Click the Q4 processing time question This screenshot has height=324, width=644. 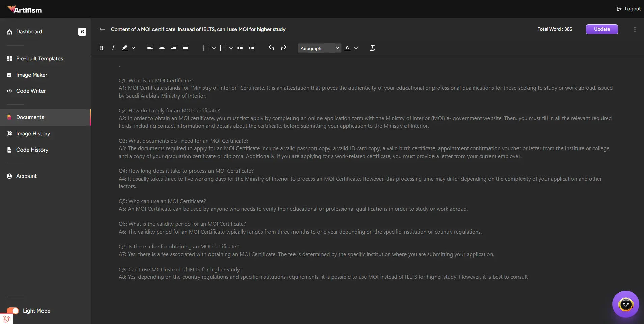(x=186, y=171)
